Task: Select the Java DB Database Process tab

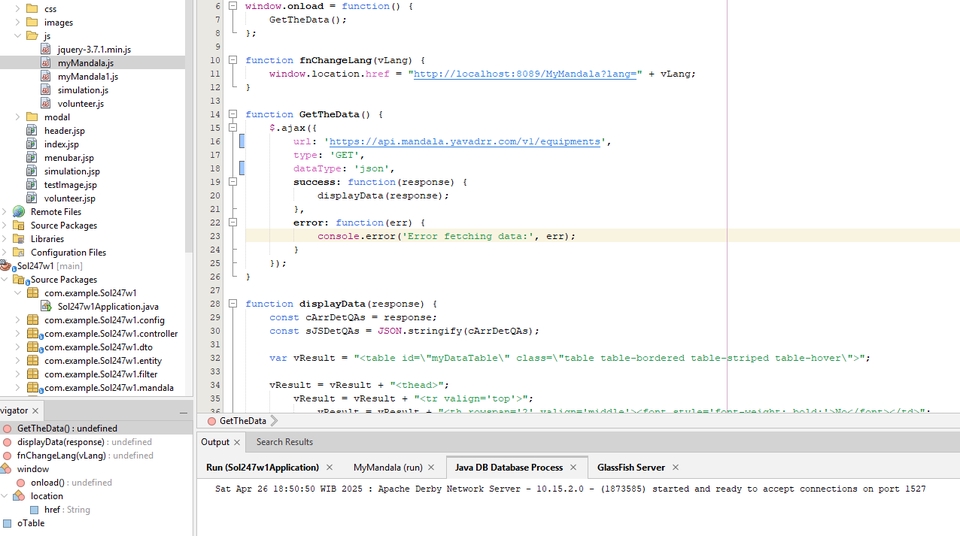Action: click(509, 467)
